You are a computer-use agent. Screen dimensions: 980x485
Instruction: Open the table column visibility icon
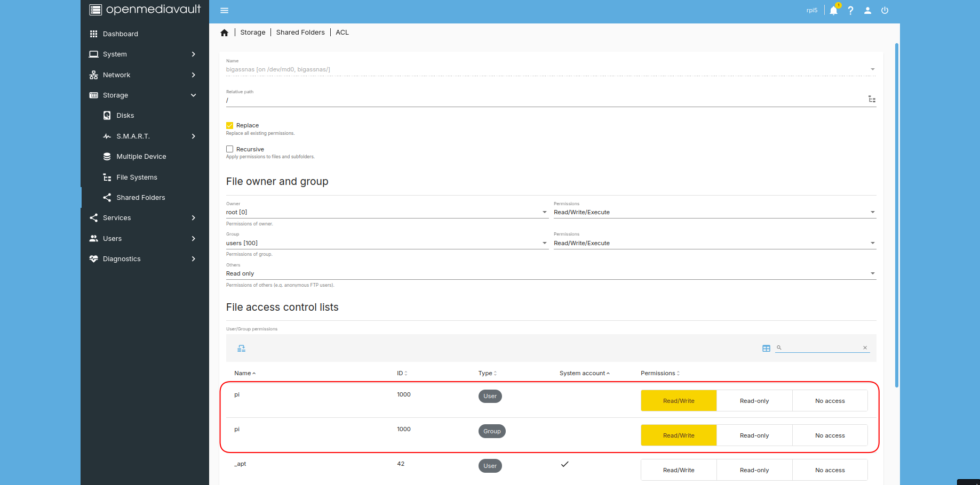pos(767,349)
